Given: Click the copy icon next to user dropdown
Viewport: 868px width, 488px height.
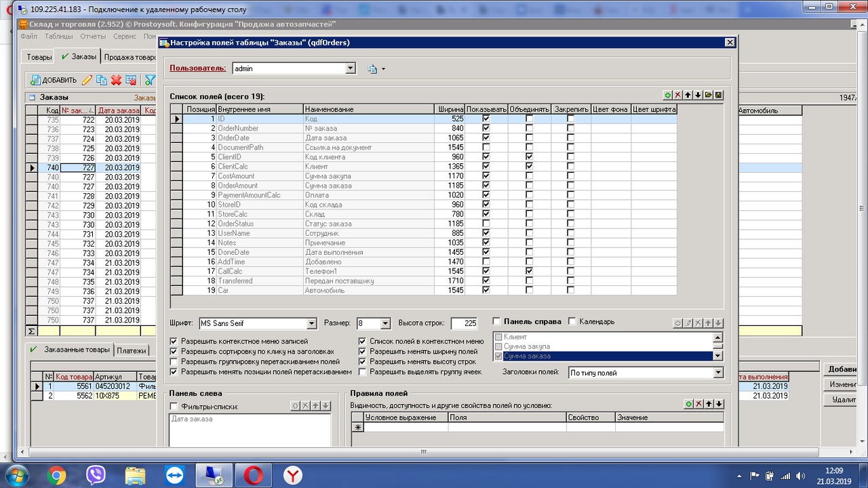Looking at the screenshot, I should 372,68.
